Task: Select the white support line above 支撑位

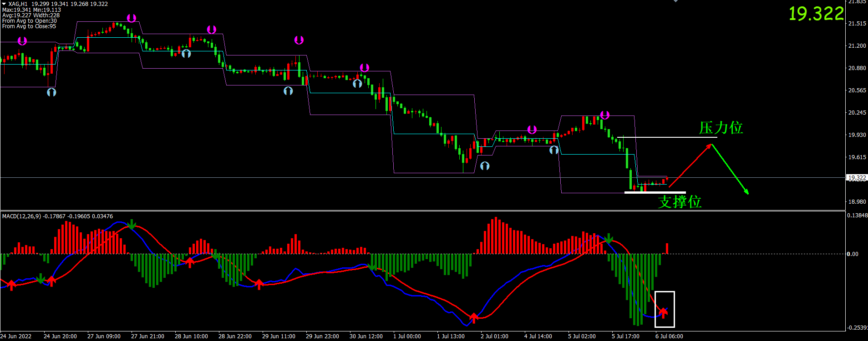Action: point(655,192)
